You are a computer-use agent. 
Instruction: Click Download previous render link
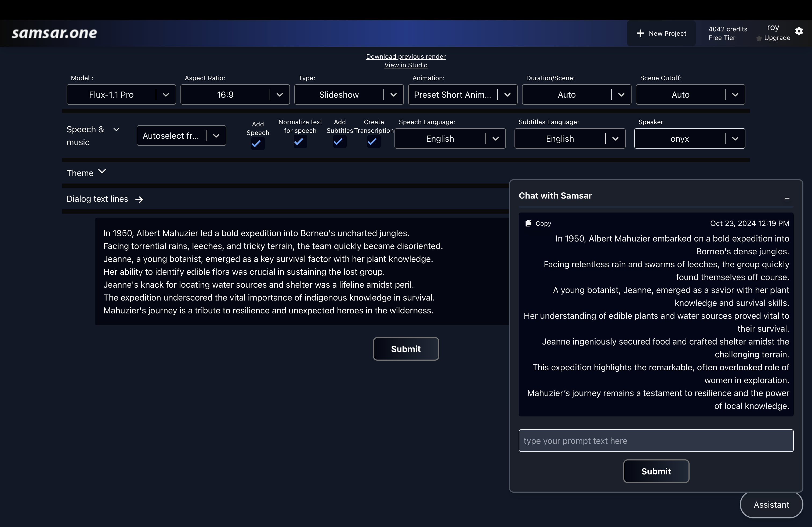pyautogui.click(x=406, y=57)
